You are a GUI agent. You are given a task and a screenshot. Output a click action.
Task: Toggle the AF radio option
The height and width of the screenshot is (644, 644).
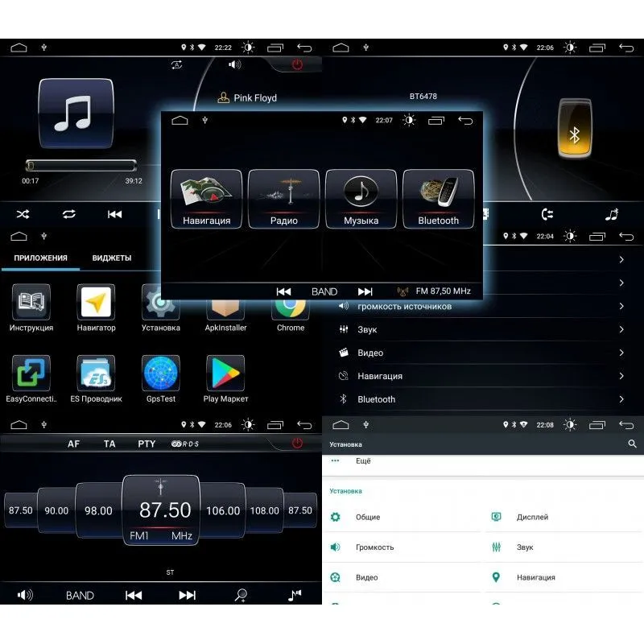(73, 444)
